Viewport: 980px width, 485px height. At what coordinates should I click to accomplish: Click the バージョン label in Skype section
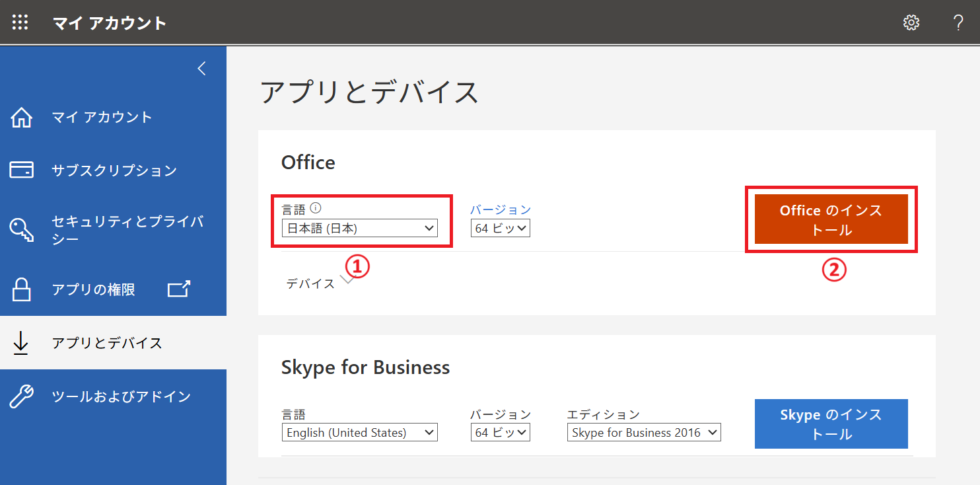point(501,414)
